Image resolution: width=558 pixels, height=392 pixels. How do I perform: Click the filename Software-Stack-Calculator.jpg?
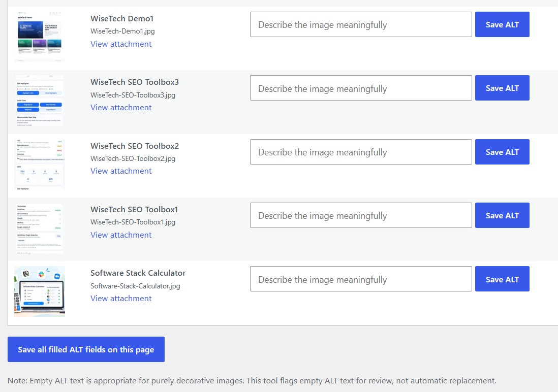click(x=135, y=286)
